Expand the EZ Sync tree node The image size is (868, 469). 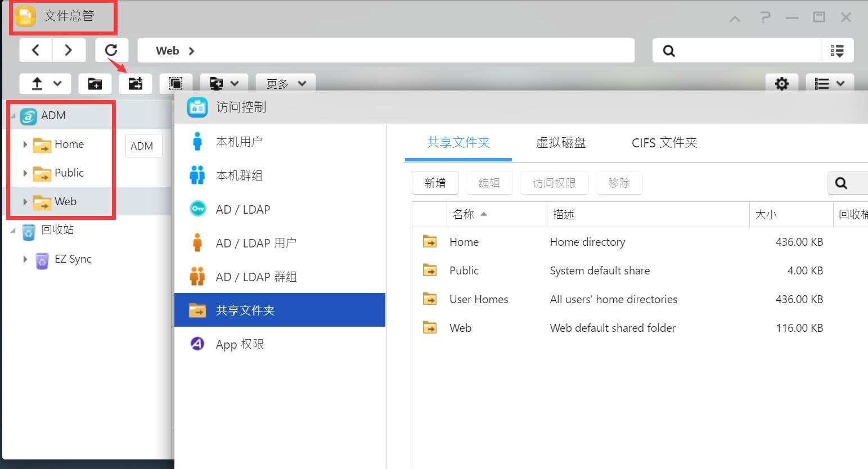pyautogui.click(x=25, y=259)
